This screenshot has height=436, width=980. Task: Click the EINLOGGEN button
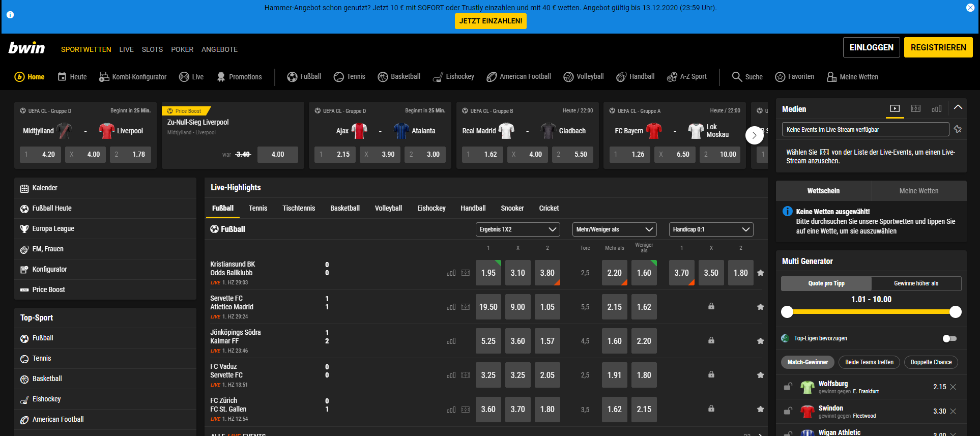pyautogui.click(x=872, y=47)
